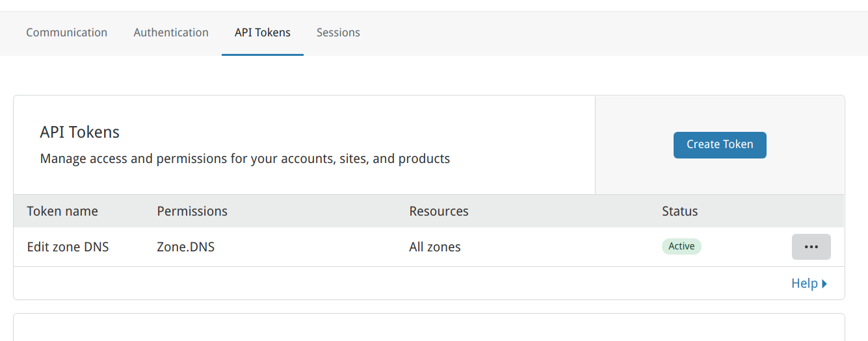Click the arrow icon beside Help
The height and width of the screenshot is (341, 868).
click(824, 284)
